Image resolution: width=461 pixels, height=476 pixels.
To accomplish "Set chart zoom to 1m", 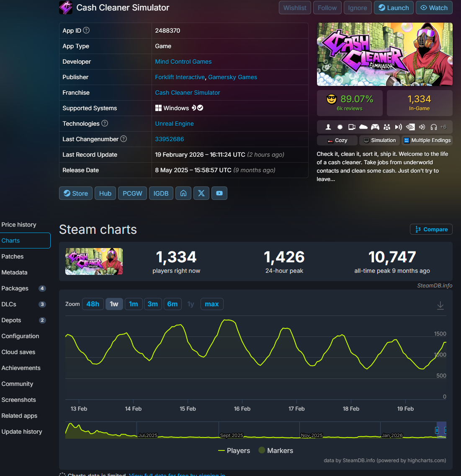I will point(134,304).
